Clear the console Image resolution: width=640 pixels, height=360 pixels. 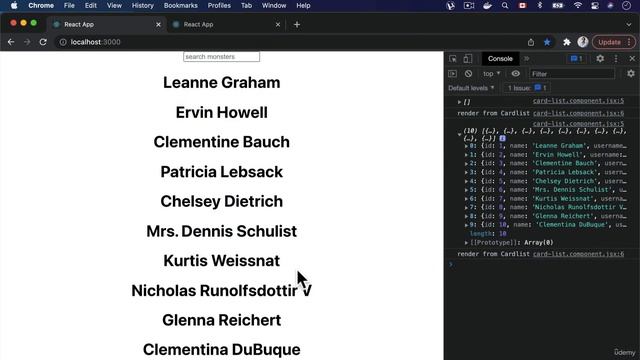[468, 74]
